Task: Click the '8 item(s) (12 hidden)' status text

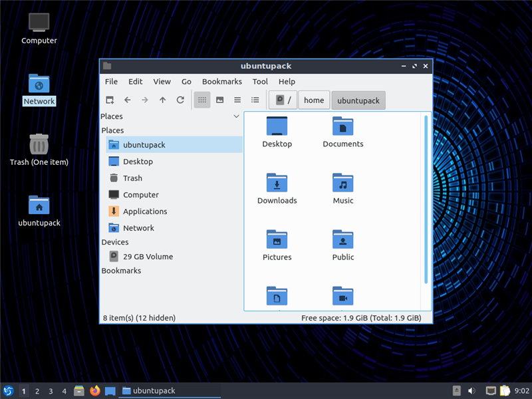Action: (x=139, y=318)
